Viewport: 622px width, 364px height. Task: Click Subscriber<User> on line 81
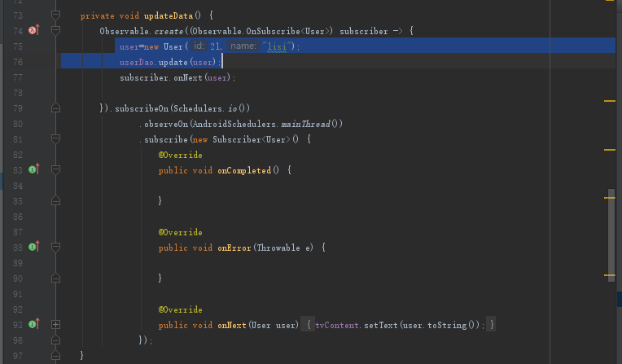252,140
